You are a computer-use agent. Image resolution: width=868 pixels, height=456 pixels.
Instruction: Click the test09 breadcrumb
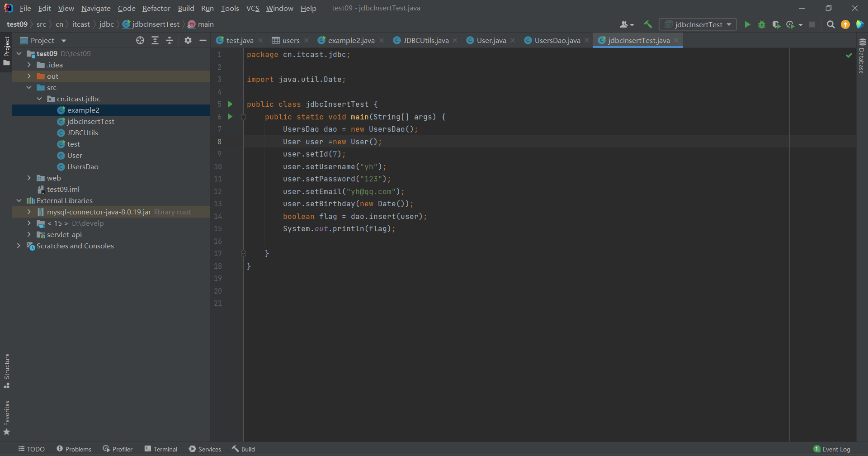(17, 24)
